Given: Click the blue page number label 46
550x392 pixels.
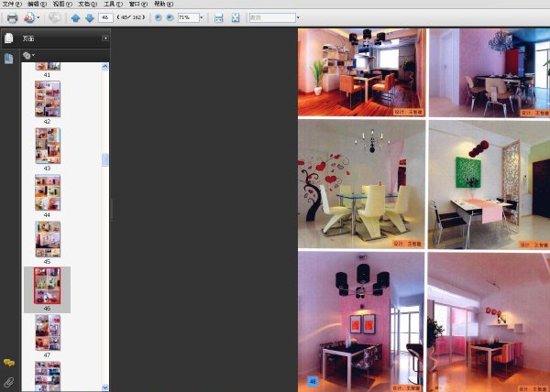Looking at the screenshot, I should coord(313,382).
